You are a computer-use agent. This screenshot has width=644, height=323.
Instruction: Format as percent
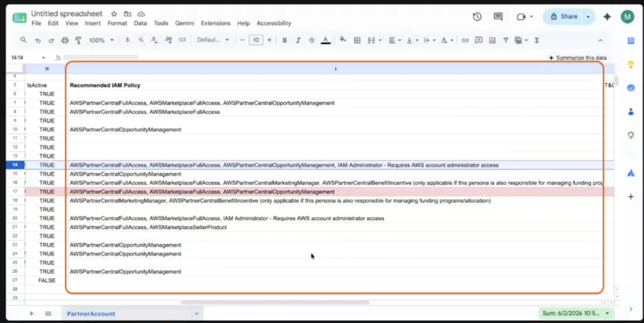point(141,40)
